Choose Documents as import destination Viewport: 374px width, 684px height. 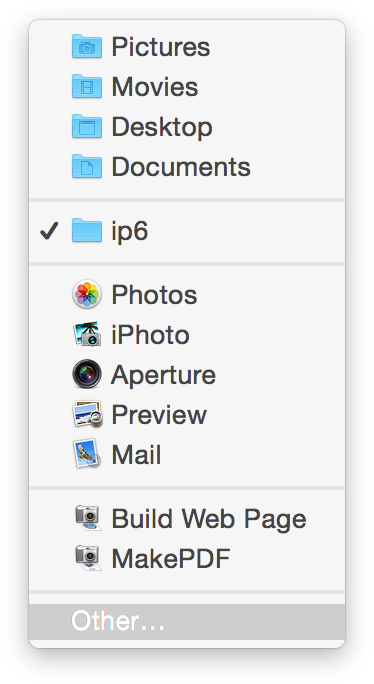tap(187, 166)
